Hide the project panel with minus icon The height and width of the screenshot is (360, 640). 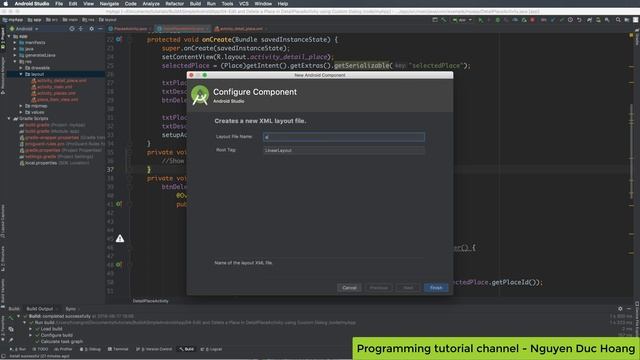point(100,29)
